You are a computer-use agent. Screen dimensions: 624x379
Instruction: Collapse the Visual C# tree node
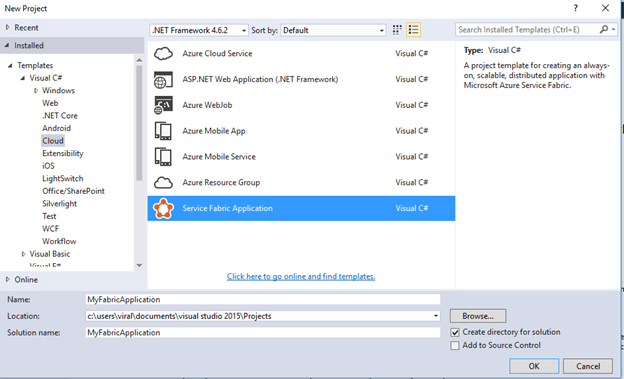(23, 78)
